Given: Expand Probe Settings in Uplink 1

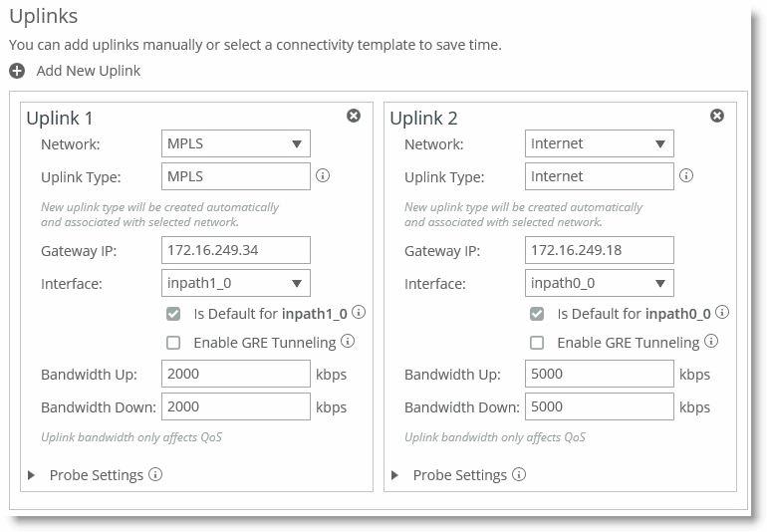Looking at the screenshot, I should (31, 475).
